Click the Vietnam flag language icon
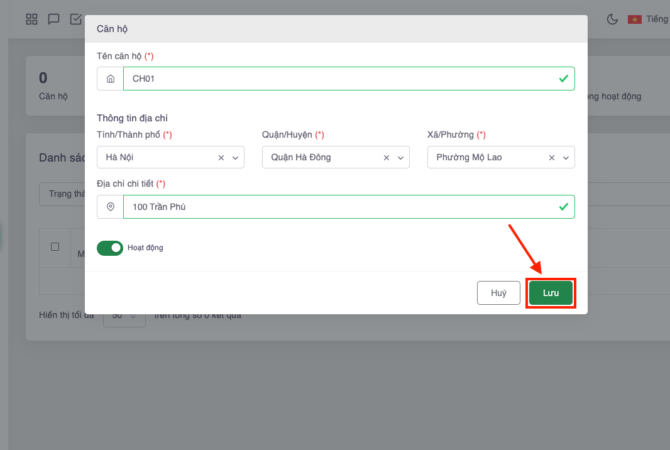670x450 pixels. point(635,19)
